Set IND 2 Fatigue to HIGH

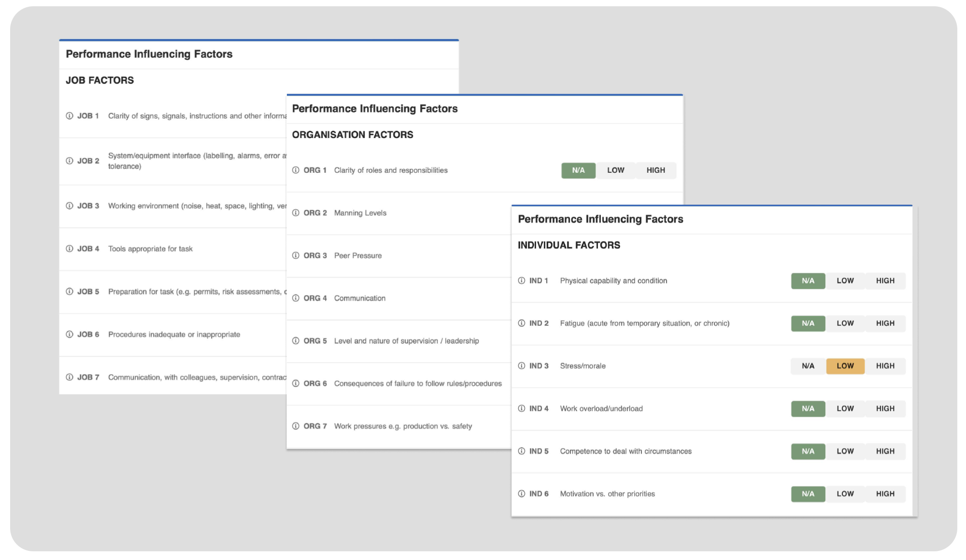click(885, 323)
